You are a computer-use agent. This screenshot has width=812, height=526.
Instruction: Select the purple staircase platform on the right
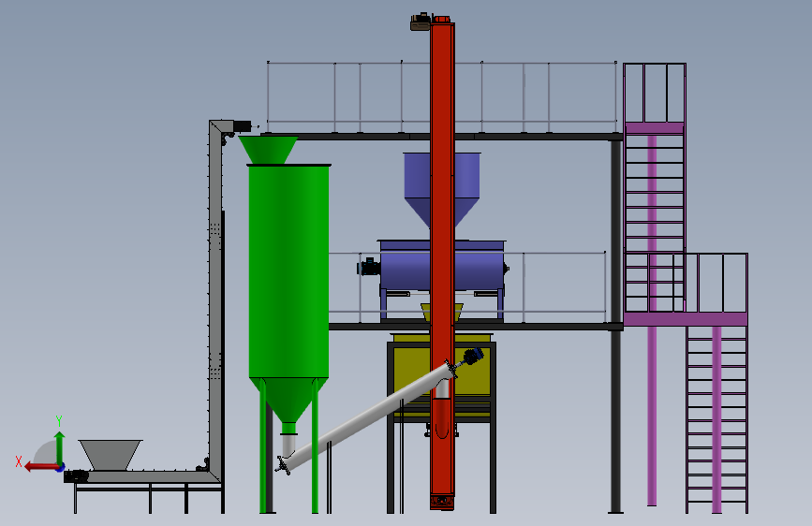(686, 319)
